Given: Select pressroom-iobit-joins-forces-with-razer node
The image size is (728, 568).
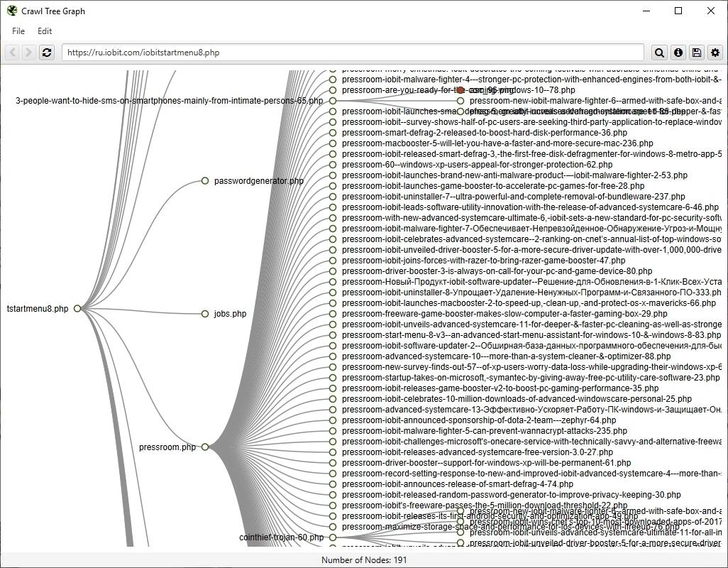Looking at the screenshot, I should click(x=333, y=261).
